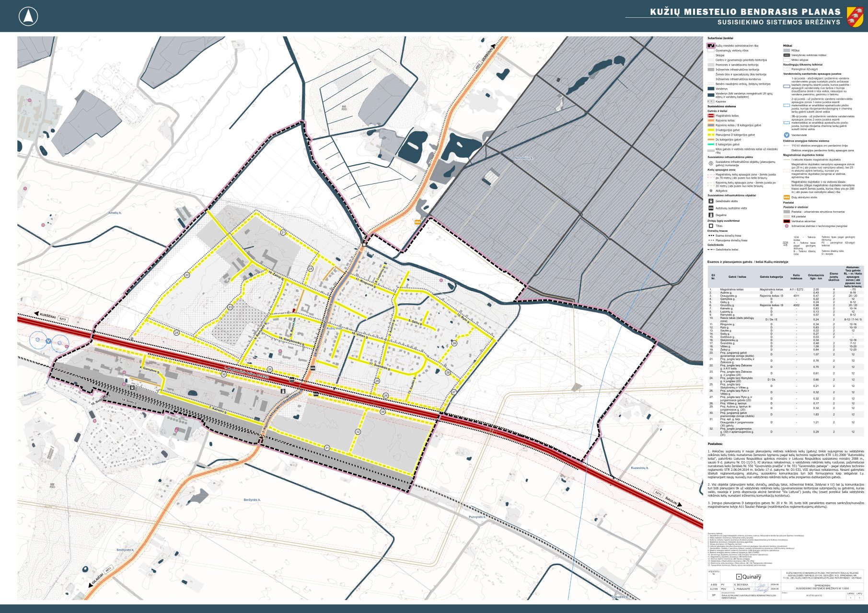Click the circled number 29 on the map

point(377,381)
